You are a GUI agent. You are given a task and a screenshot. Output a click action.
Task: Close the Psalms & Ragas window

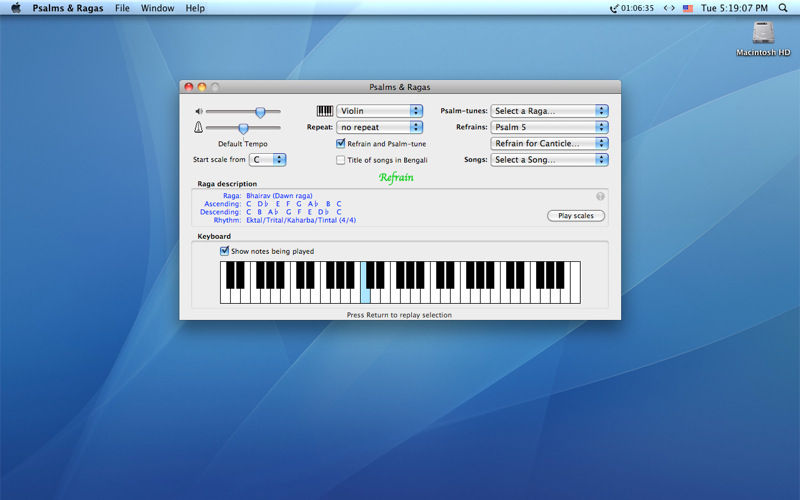tap(189, 87)
